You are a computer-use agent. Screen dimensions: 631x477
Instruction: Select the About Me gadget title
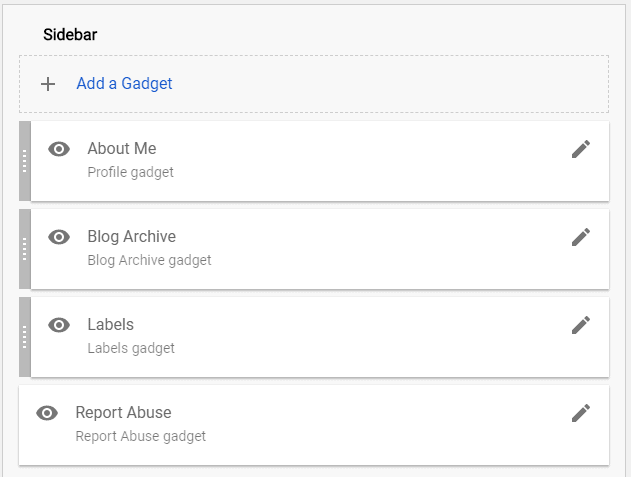click(x=122, y=149)
